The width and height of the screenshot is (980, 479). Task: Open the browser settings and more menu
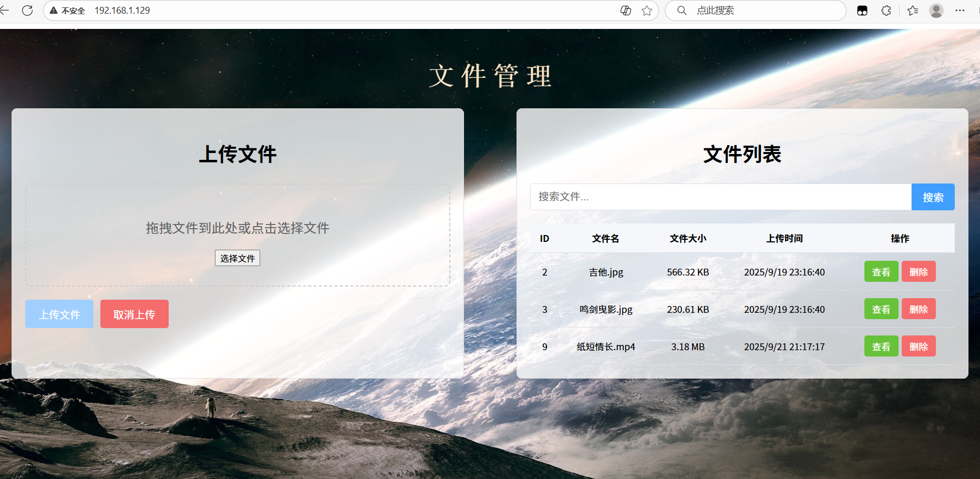pos(960,11)
